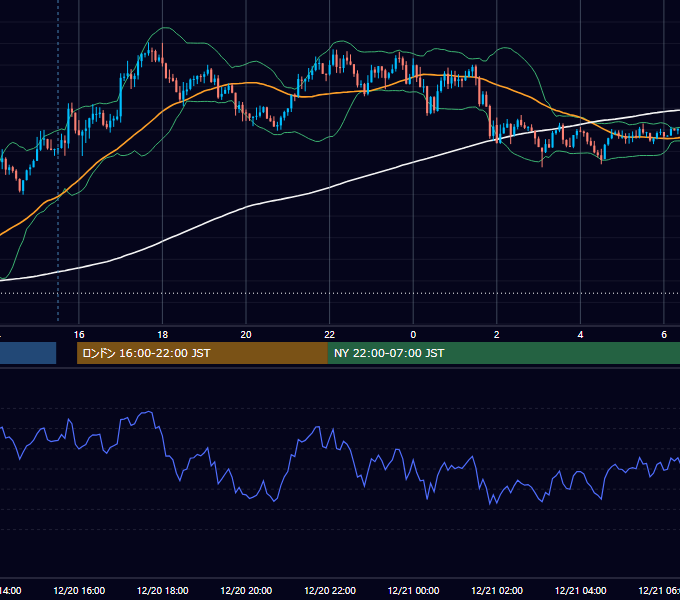
Task: Click the '12/20 18:00' date label
Action: coord(163,591)
